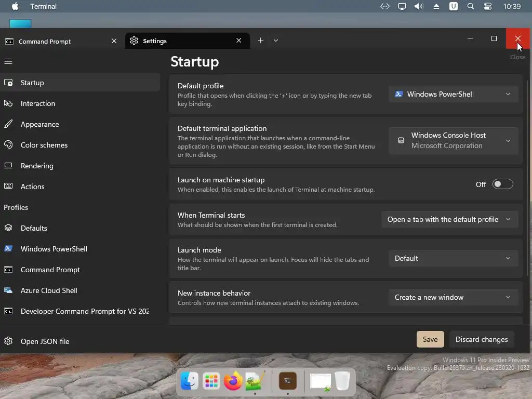Click the Color schemes palette icon
The image size is (532, 399).
pos(8,145)
